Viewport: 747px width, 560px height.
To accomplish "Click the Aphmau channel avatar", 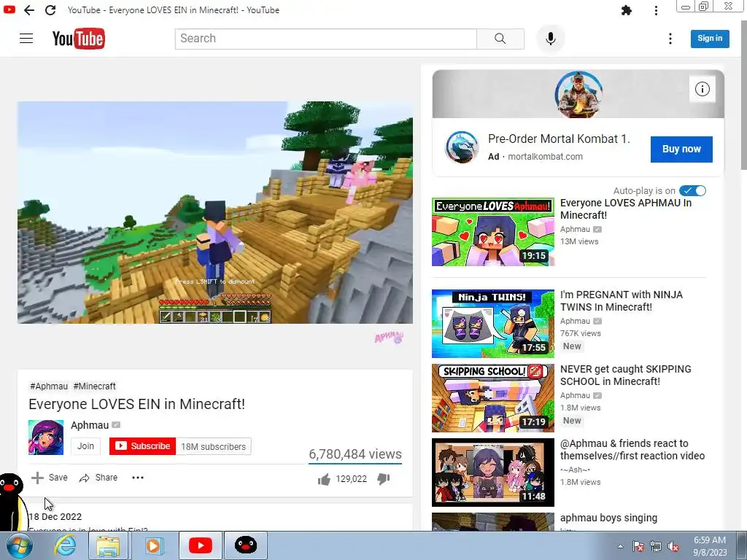I will pos(46,437).
